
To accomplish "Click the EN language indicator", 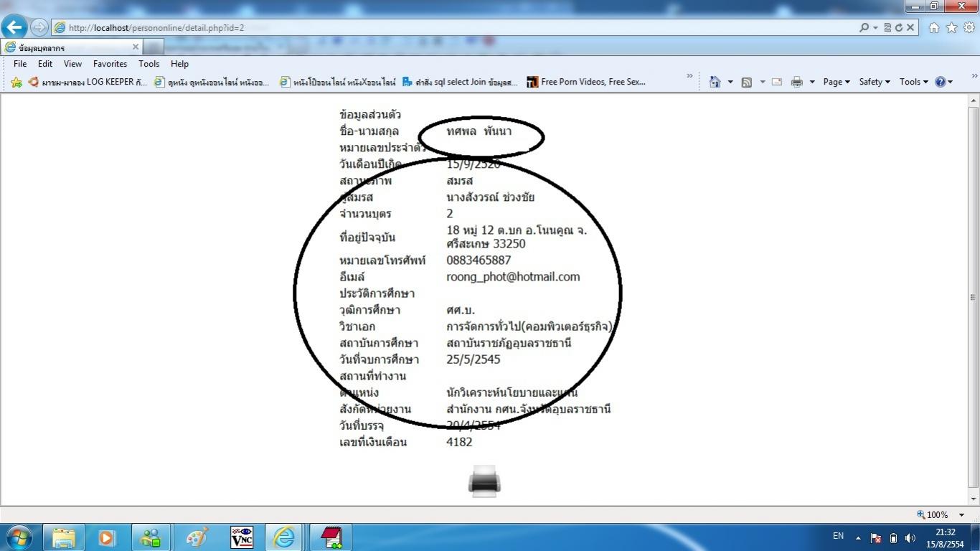I will pyautogui.click(x=838, y=536).
